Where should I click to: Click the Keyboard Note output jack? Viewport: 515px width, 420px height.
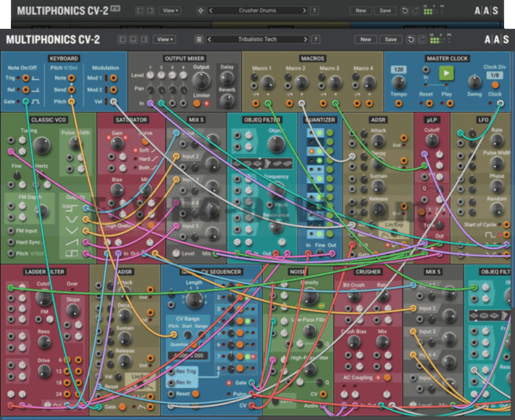(x=71, y=78)
